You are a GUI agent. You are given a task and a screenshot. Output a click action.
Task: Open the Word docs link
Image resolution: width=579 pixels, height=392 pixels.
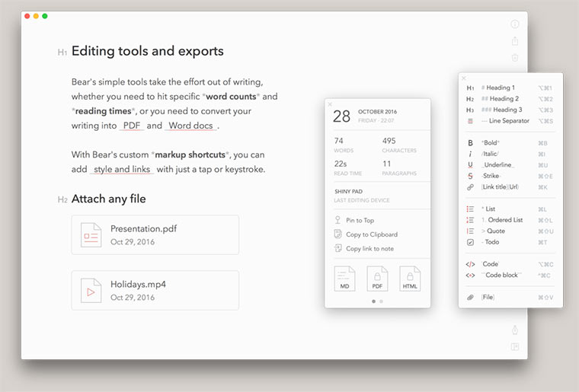coord(190,126)
